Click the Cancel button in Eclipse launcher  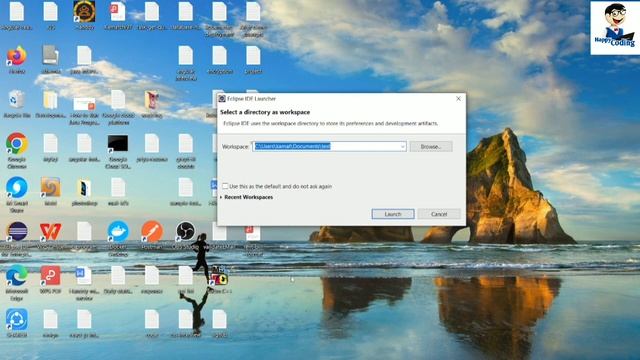439,214
